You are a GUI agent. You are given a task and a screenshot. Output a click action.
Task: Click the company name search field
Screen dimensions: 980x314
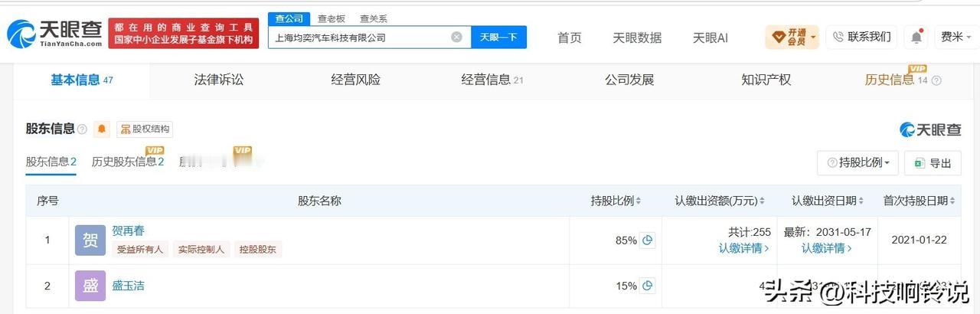click(358, 37)
